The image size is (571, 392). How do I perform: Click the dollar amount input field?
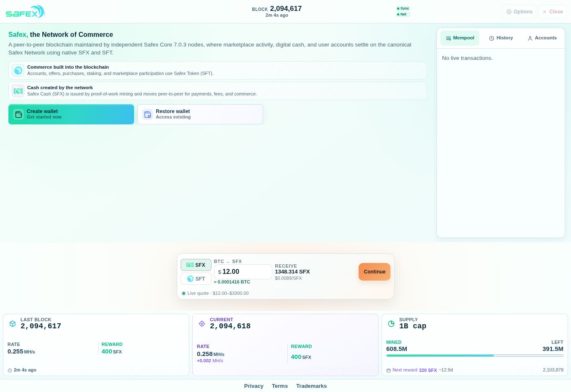point(243,272)
